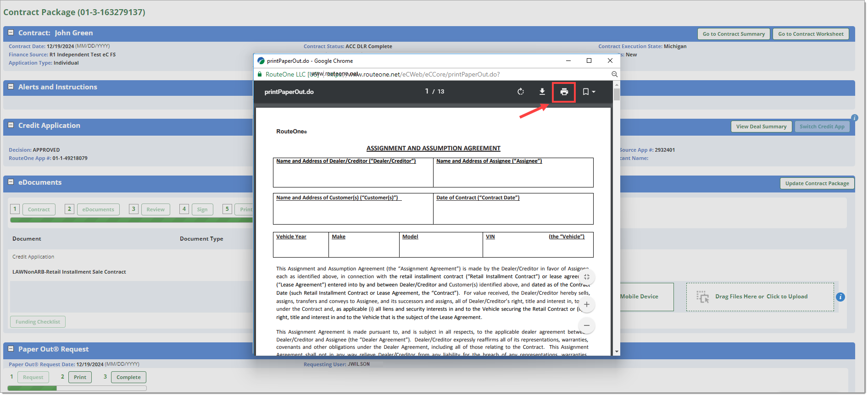
Task: Zoom out the PDF with minus button
Action: (x=586, y=325)
